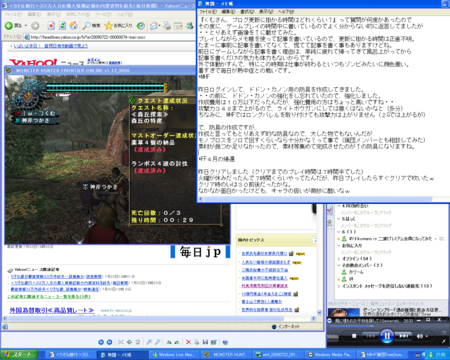Stop playback in Windows Media Player
The height and width of the screenshot is (360, 450).
[354, 336]
